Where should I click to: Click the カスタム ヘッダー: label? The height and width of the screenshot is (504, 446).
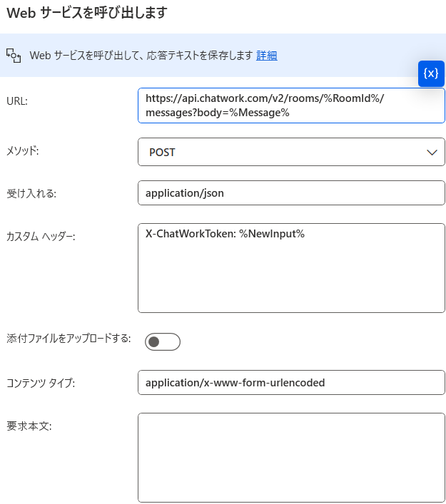pyautogui.click(x=41, y=237)
